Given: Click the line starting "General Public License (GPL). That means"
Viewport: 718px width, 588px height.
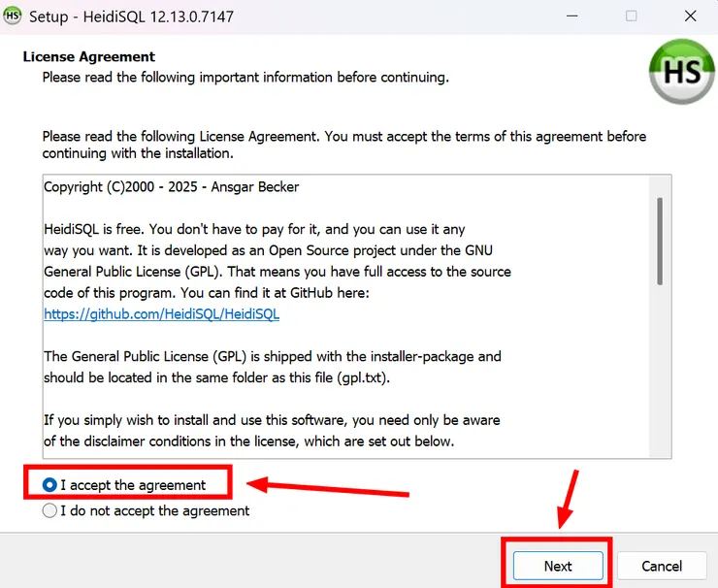Looking at the screenshot, I should pyautogui.click(x=277, y=272).
